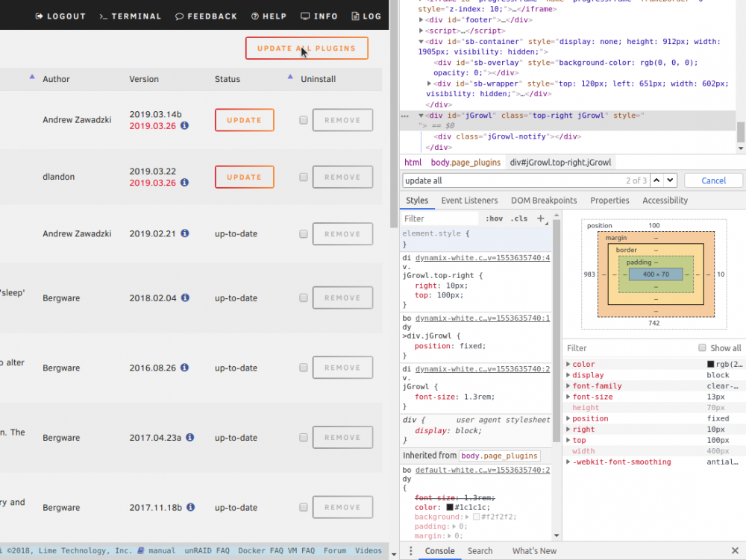Collapse the jGrowl div node
This screenshot has width=746, height=560.
(421, 116)
